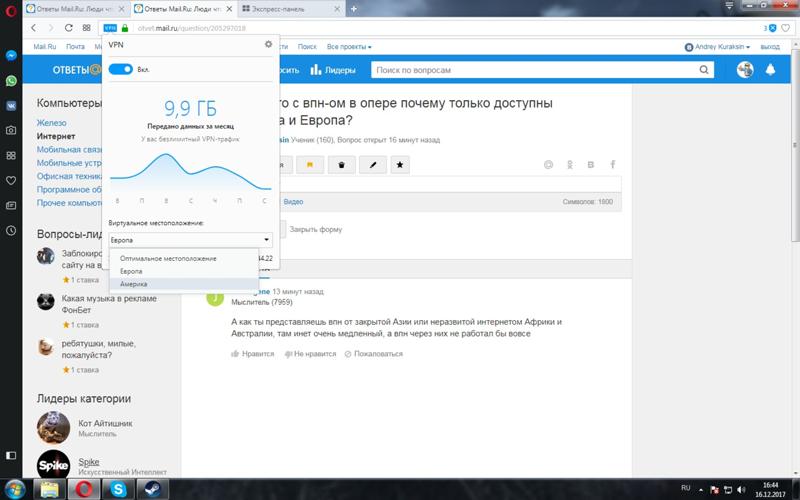Open bookmarks heart in sidebar

pyautogui.click(x=11, y=180)
